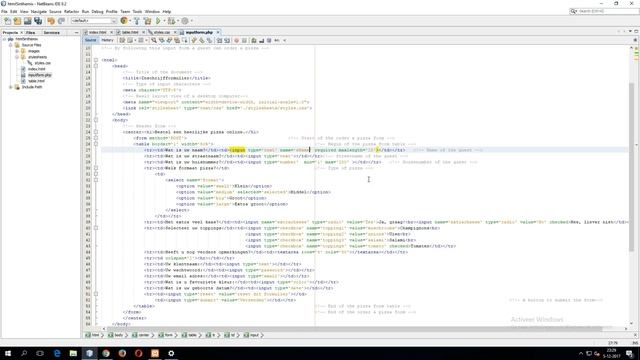Open the Navigate menu
Screen dimensions: 640x360
pos(39,11)
